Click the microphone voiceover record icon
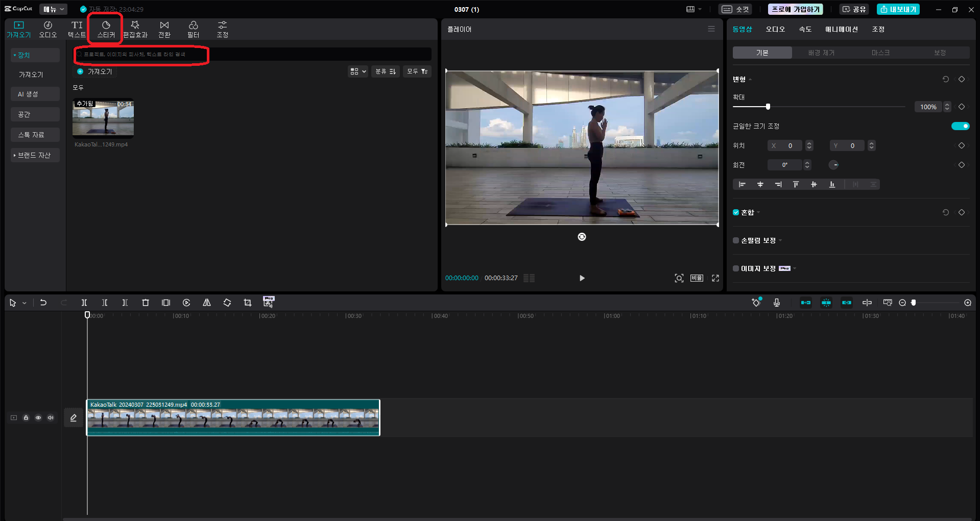 (x=777, y=303)
